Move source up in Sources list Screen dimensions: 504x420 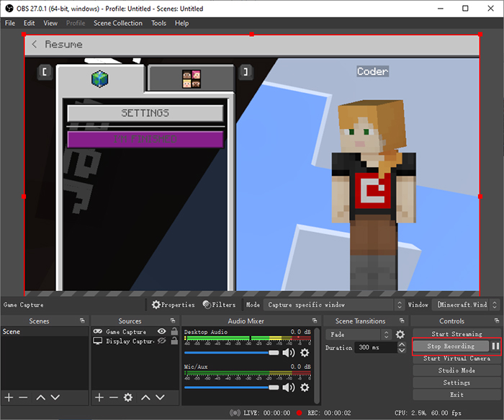(145, 398)
